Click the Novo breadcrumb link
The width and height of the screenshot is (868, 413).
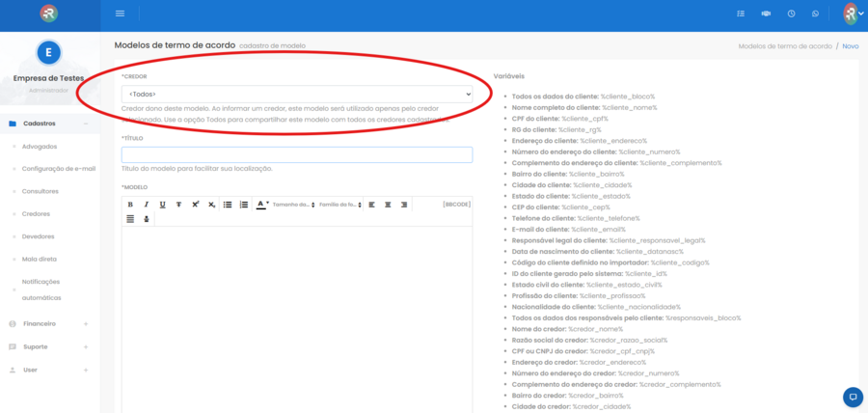(851, 46)
